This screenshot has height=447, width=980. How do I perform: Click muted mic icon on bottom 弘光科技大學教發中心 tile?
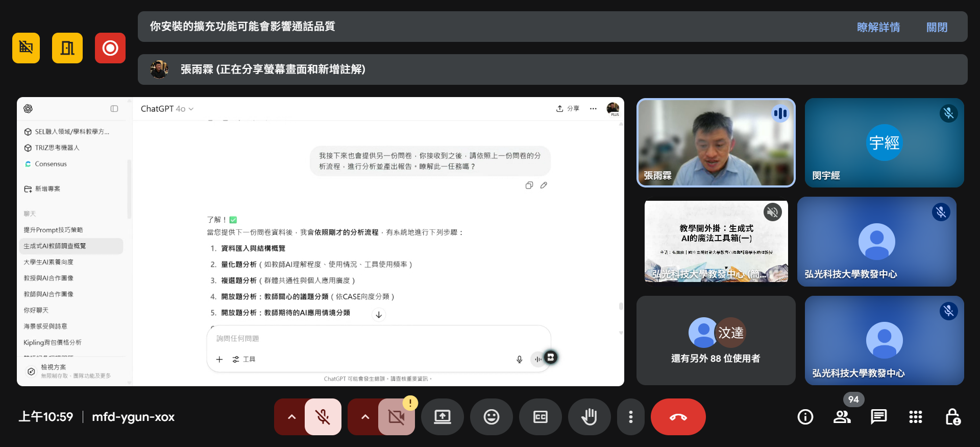[948, 311]
